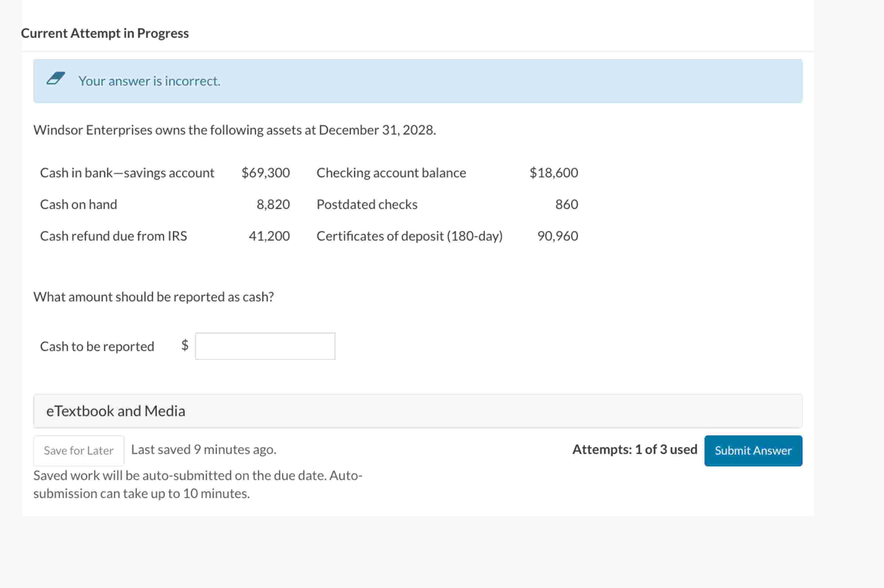Click the 'Last saved 9 minutes ago' status
The width and height of the screenshot is (884, 588).
coord(204,449)
